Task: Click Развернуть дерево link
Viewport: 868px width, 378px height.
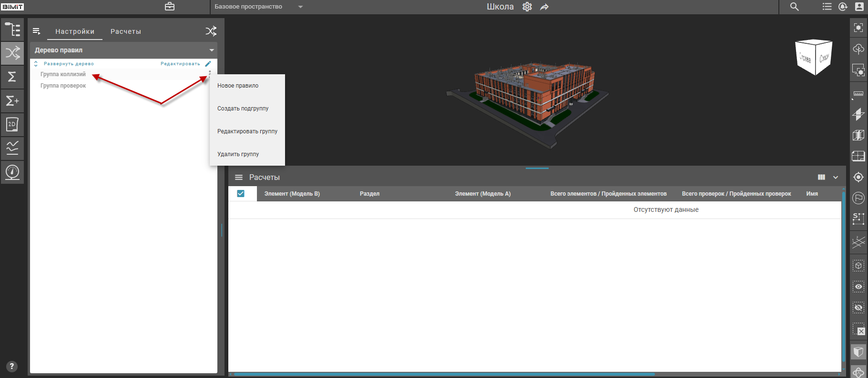Action: 69,64
